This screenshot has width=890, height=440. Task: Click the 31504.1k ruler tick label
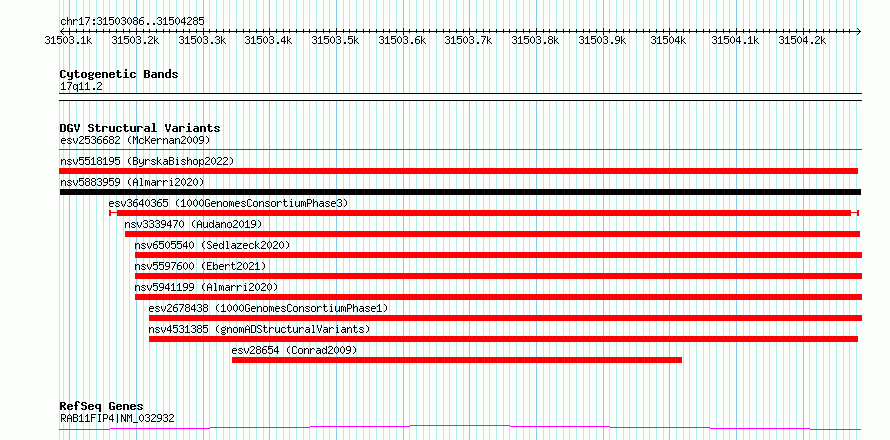(x=735, y=40)
